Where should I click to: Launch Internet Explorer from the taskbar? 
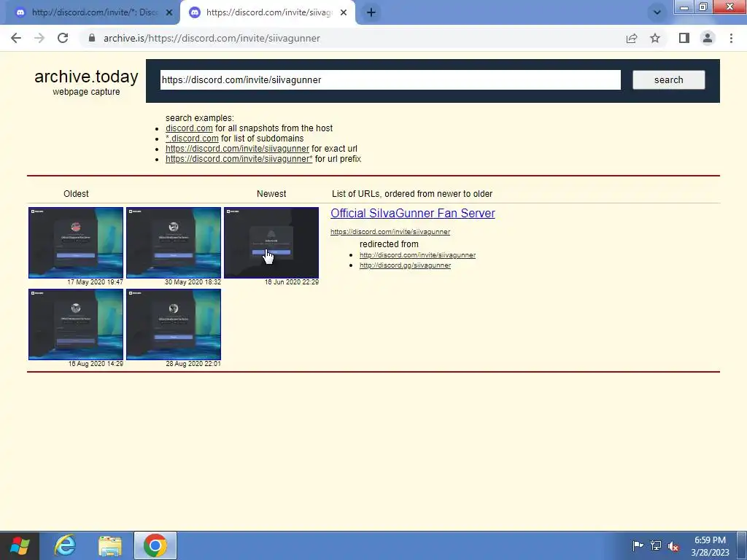click(65, 545)
